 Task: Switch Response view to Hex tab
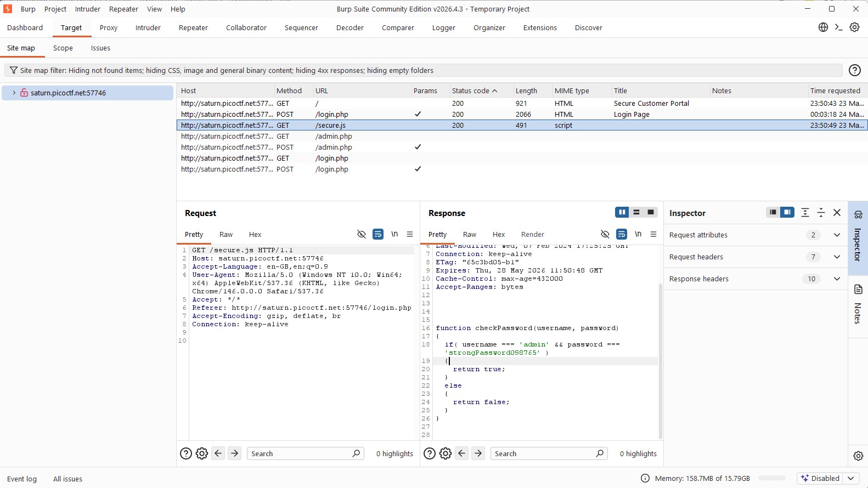pyautogui.click(x=499, y=234)
